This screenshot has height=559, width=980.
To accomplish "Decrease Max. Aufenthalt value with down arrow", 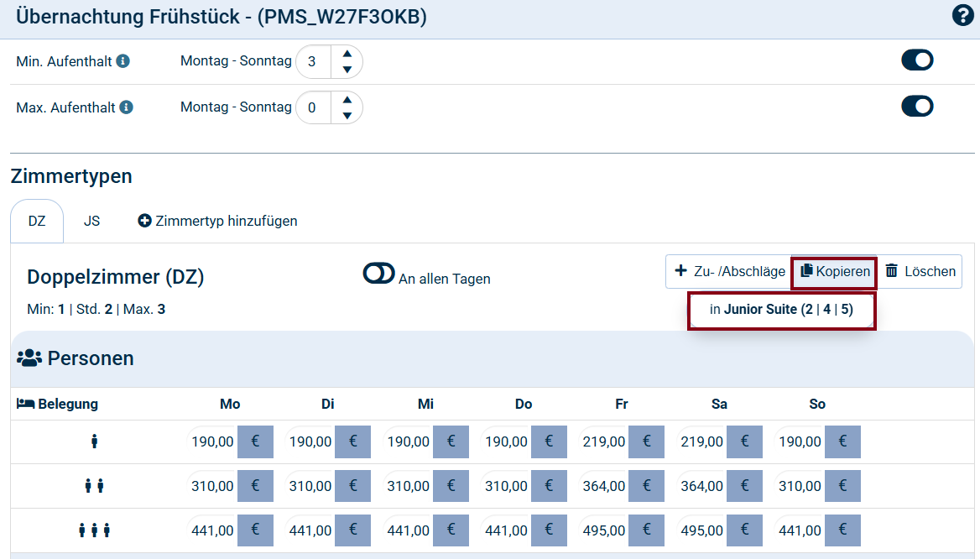I will coord(347,116).
